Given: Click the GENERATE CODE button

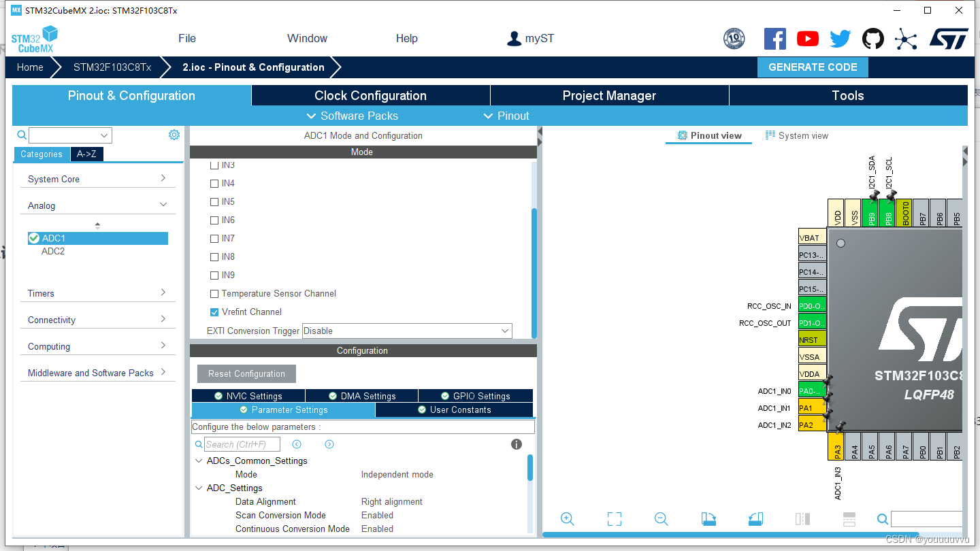Looking at the screenshot, I should pyautogui.click(x=813, y=67).
